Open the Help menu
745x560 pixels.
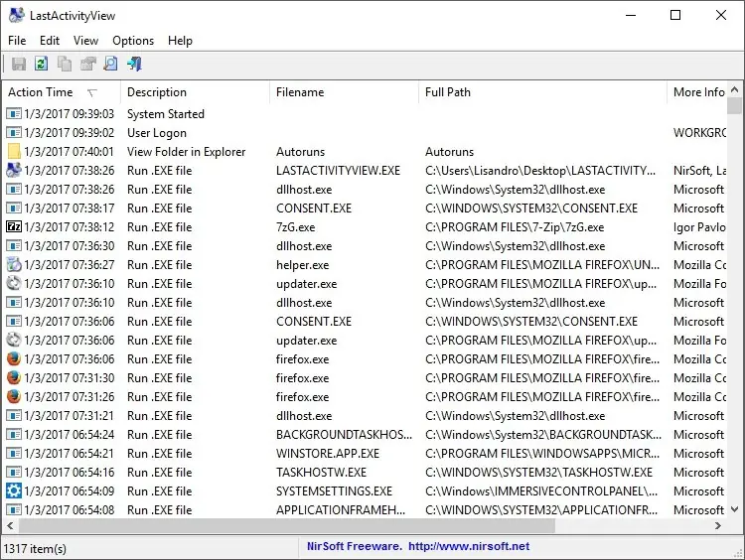tap(180, 41)
